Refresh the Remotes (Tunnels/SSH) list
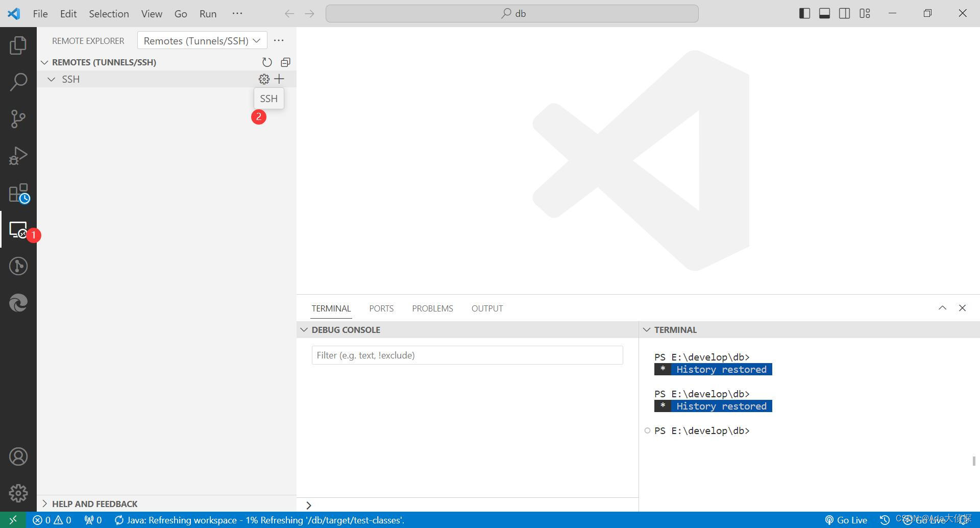The width and height of the screenshot is (980, 528). click(267, 62)
